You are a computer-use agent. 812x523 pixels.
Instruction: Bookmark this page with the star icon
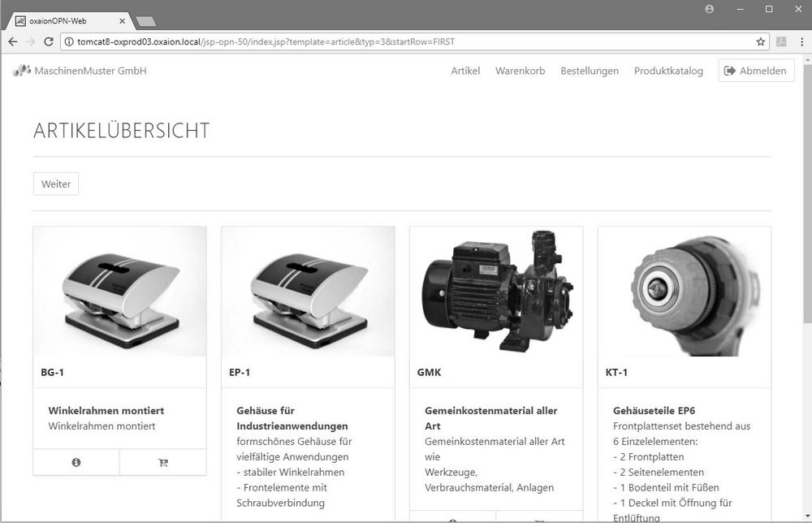coord(760,41)
